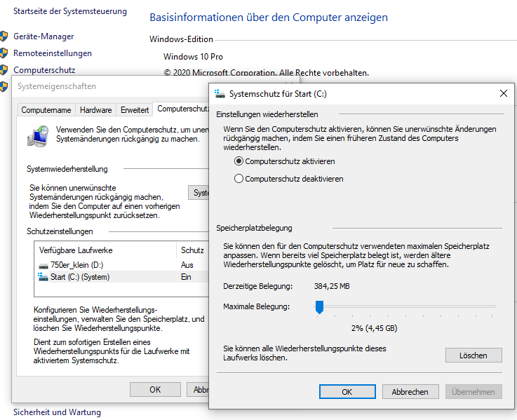Click OK in Systemeigenschaften window
Image resolution: width=517 pixels, height=420 pixels.
coord(155,389)
